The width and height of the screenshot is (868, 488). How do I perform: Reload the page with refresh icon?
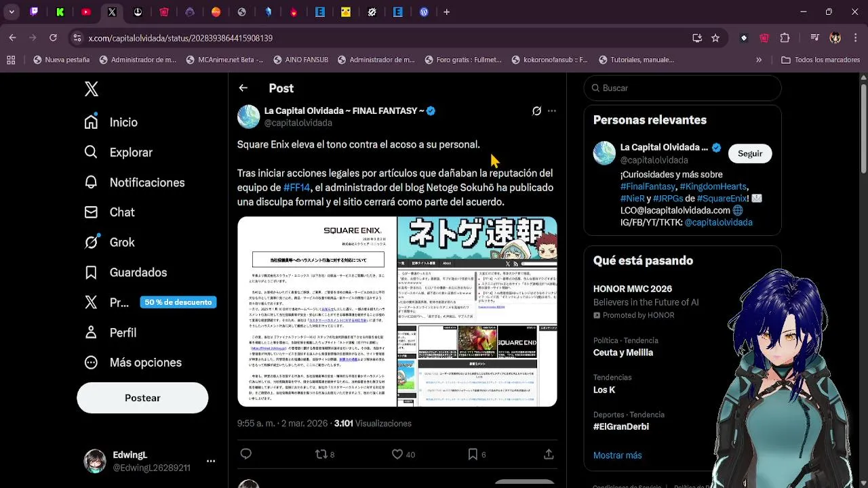pyautogui.click(x=53, y=38)
